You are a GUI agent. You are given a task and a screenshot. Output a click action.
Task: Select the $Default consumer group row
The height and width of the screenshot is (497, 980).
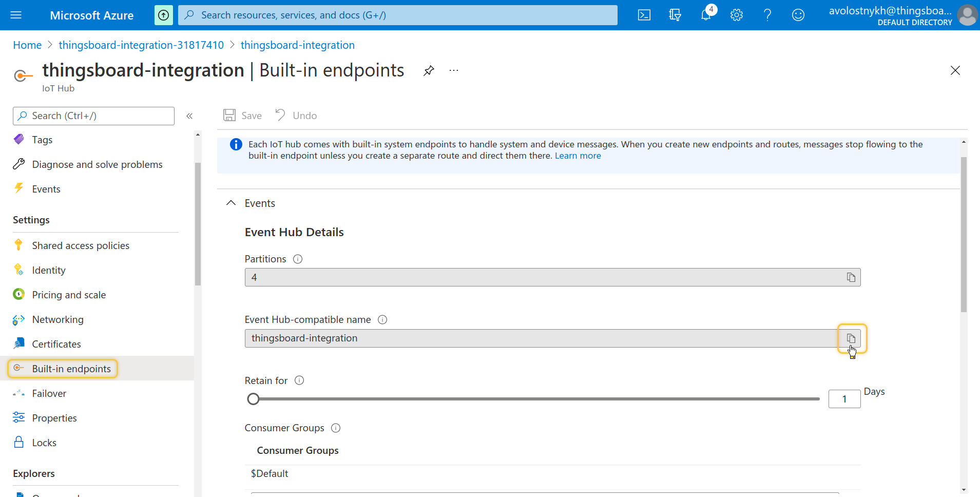[x=553, y=474]
